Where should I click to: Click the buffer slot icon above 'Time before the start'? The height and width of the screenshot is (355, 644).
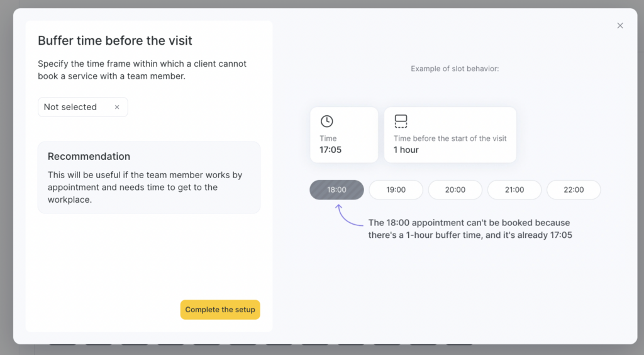[401, 121]
